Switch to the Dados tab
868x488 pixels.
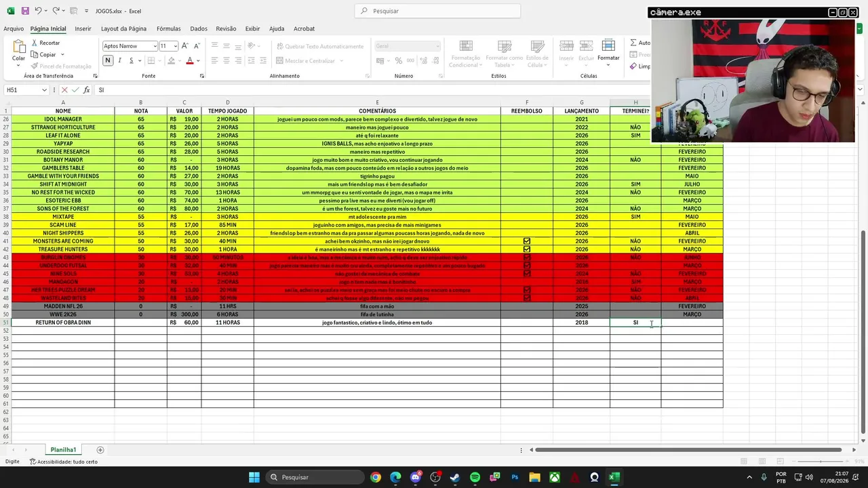coord(199,28)
